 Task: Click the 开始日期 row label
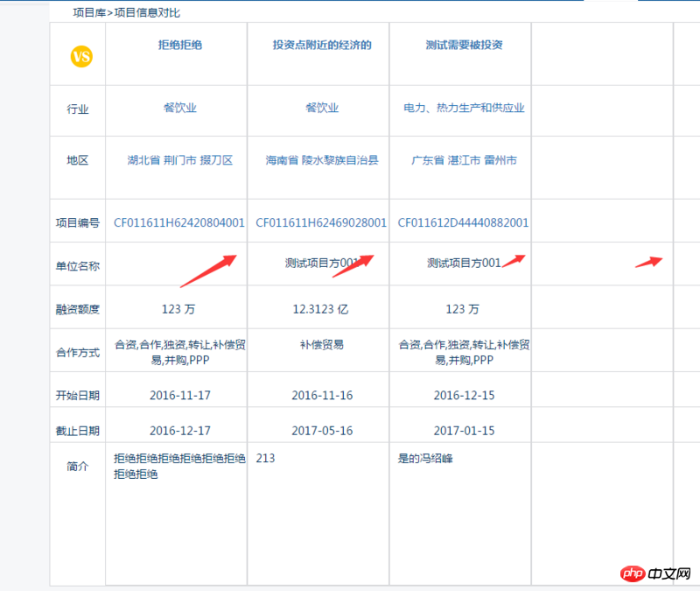pyautogui.click(x=78, y=396)
